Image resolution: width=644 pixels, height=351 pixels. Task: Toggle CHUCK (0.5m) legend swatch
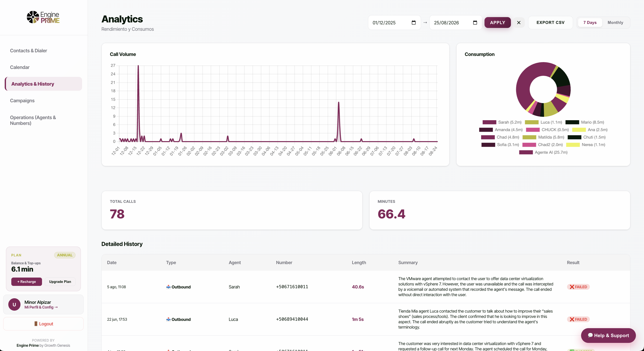tap(533, 130)
